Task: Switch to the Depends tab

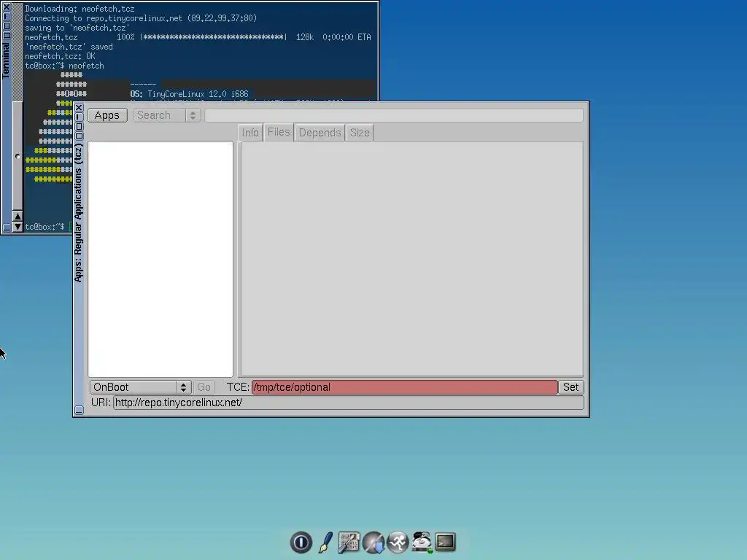Action: [x=320, y=133]
